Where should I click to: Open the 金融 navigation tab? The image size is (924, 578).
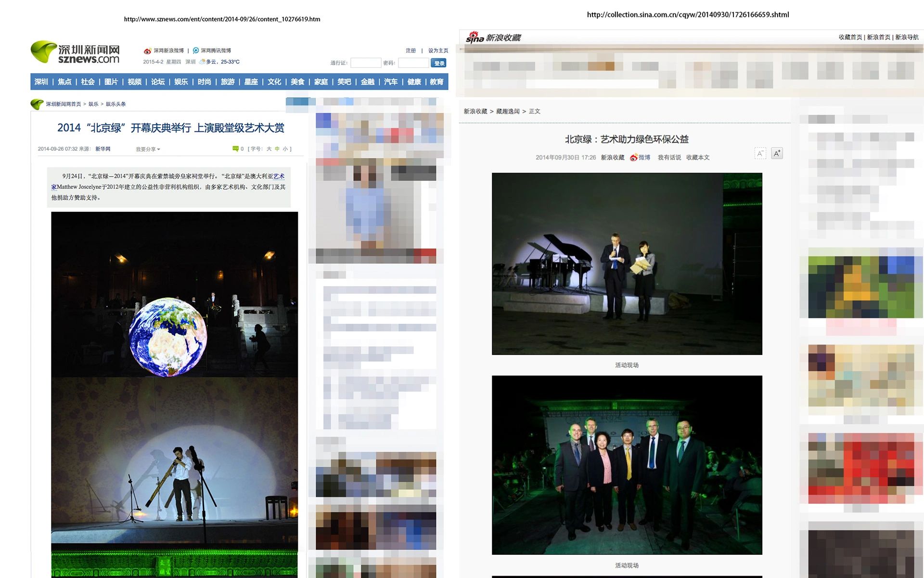[368, 82]
